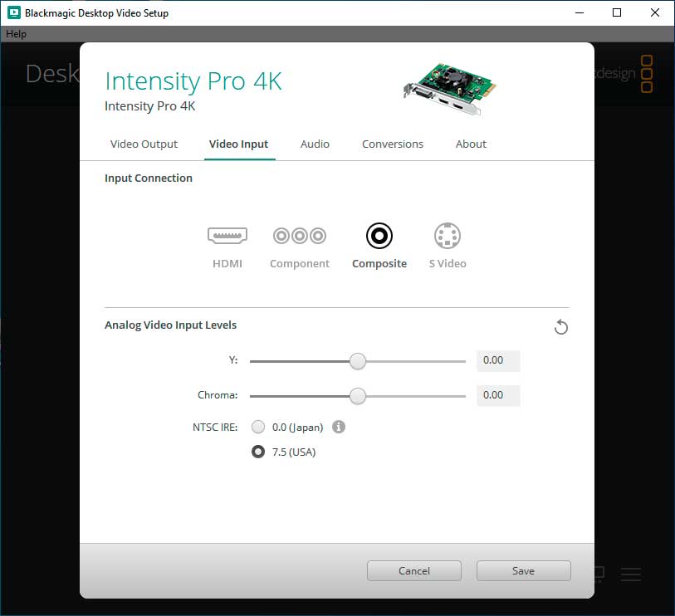Viewport: 675px width, 616px height.
Task: Maximize the Desktop Video Setup window
Action: click(x=617, y=12)
